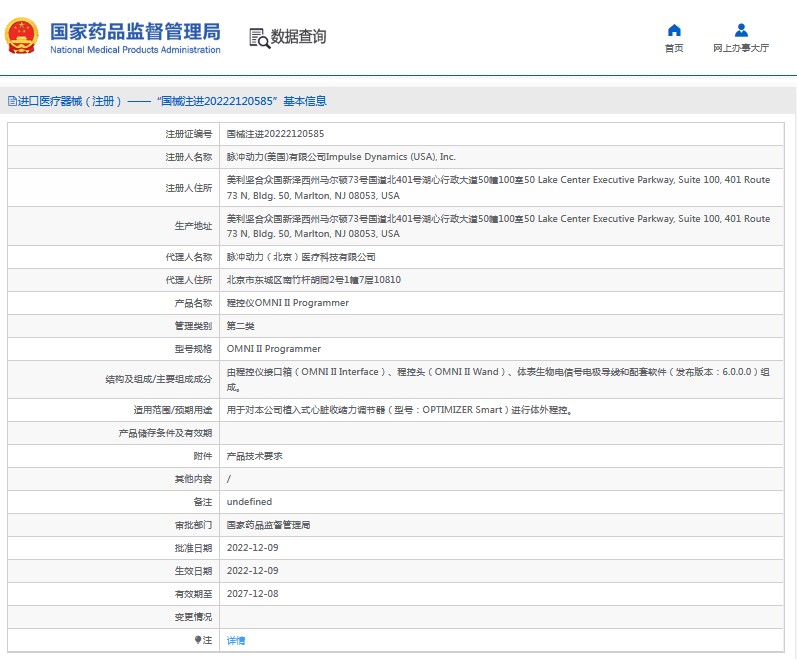
Task: Click the 批准日期 value 2022-12-09
Action: (252, 548)
